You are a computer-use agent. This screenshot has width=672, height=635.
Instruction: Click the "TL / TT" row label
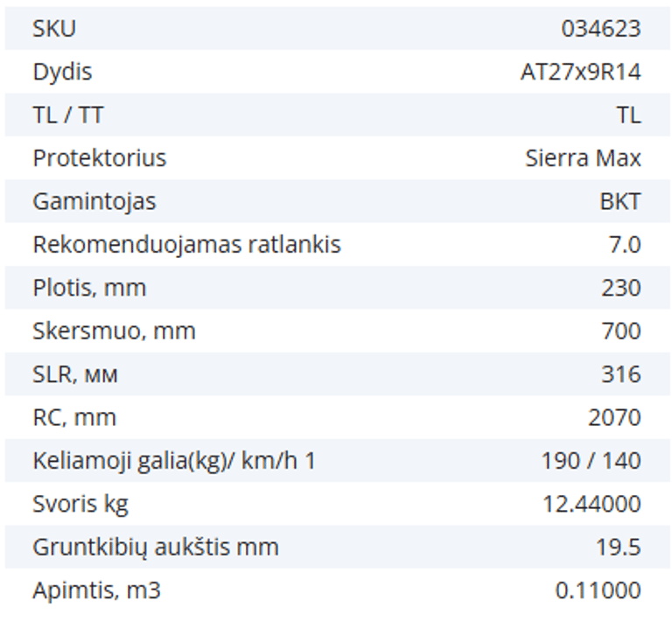pyautogui.click(x=67, y=115)
